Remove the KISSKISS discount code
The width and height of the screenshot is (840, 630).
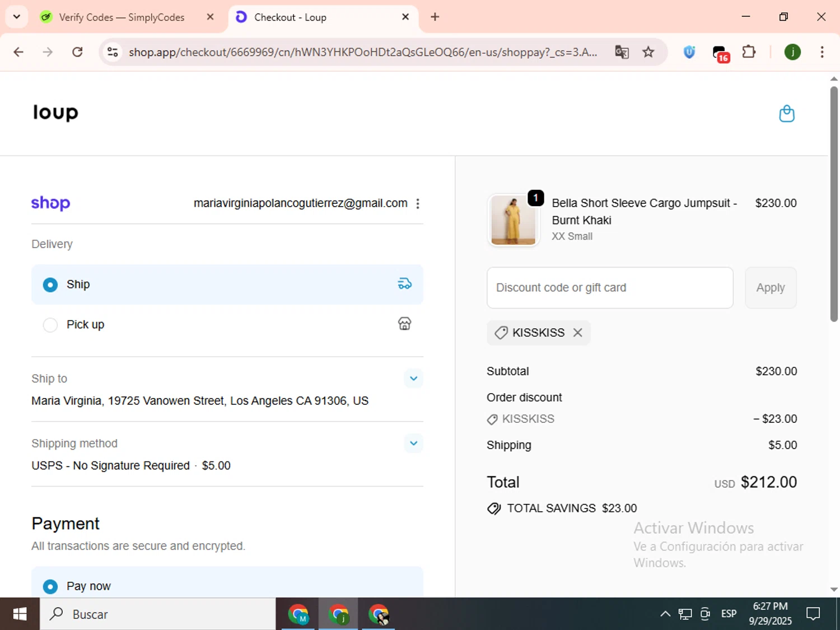point(578,333)
